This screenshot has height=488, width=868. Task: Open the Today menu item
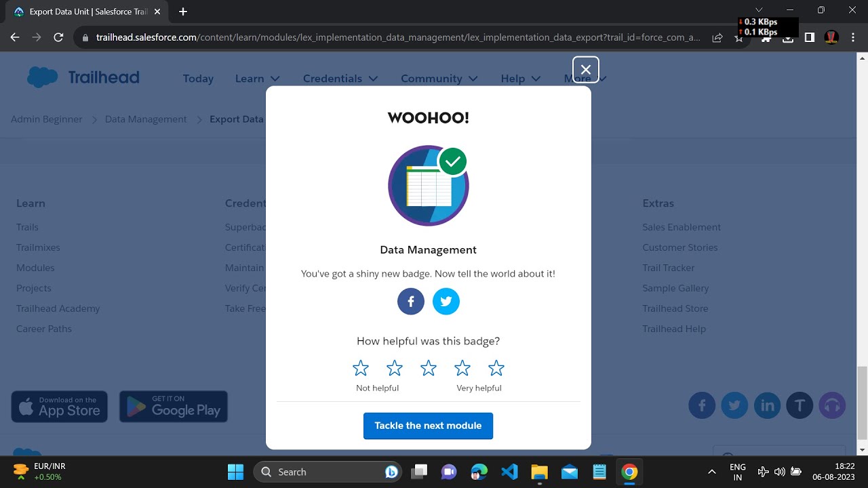(198, 79)
